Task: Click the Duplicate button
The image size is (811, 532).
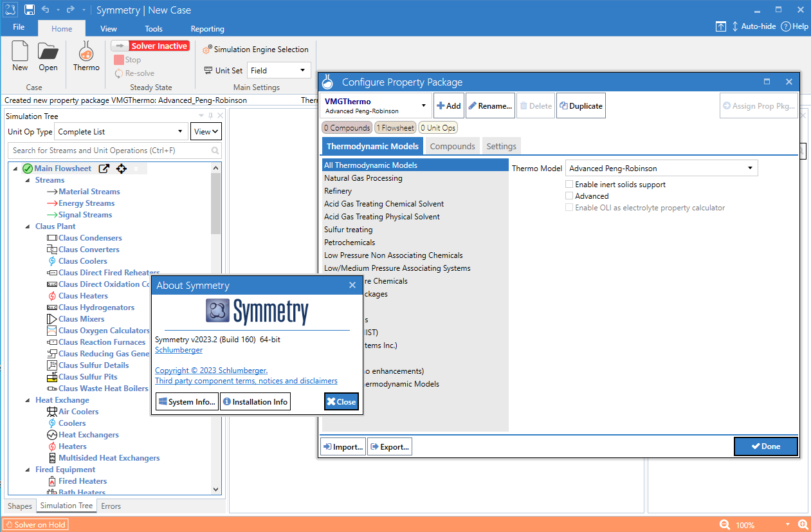Action: (581, 106)
